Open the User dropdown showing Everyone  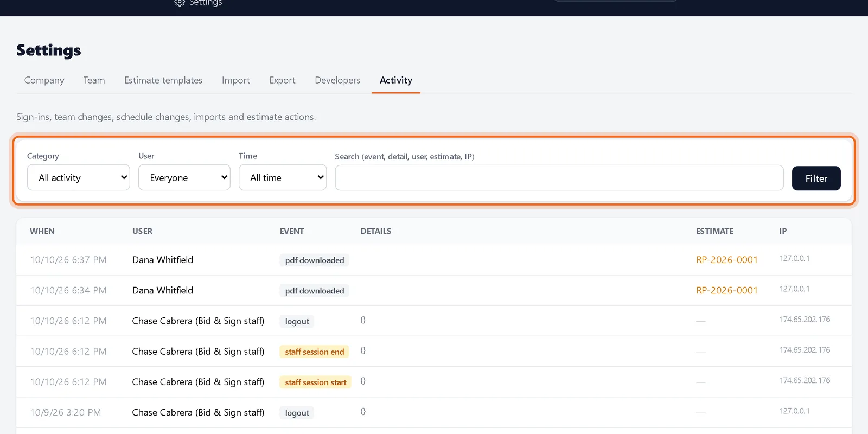[184, 177]
